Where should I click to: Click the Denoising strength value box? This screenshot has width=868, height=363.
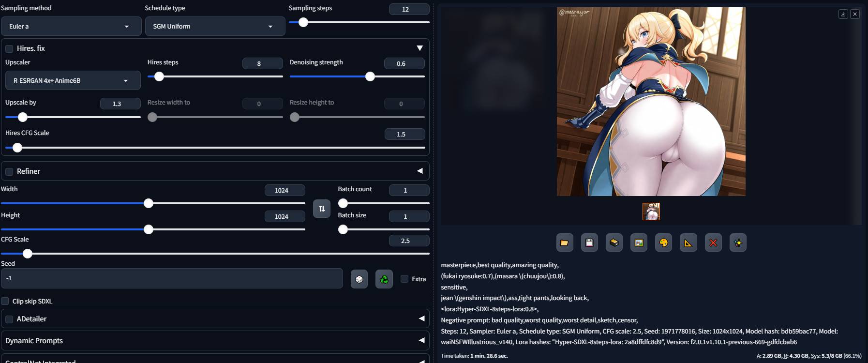pos(404,63)
